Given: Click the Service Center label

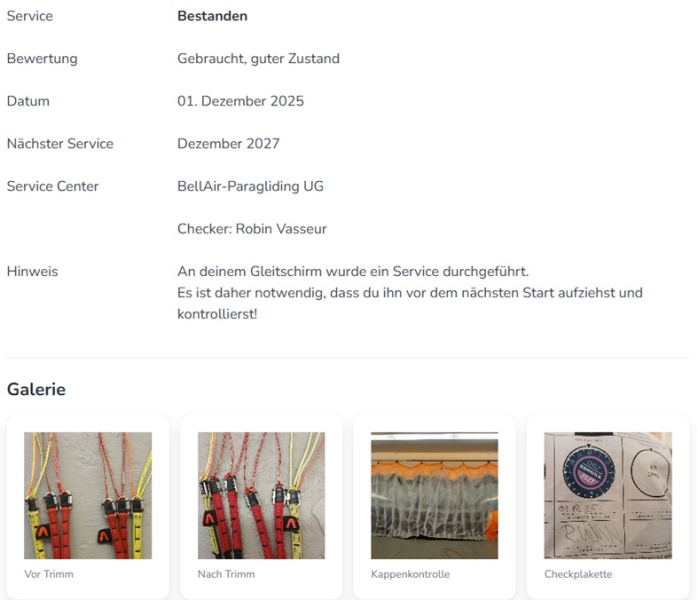Looking at the screenshot, I should 53,186.
